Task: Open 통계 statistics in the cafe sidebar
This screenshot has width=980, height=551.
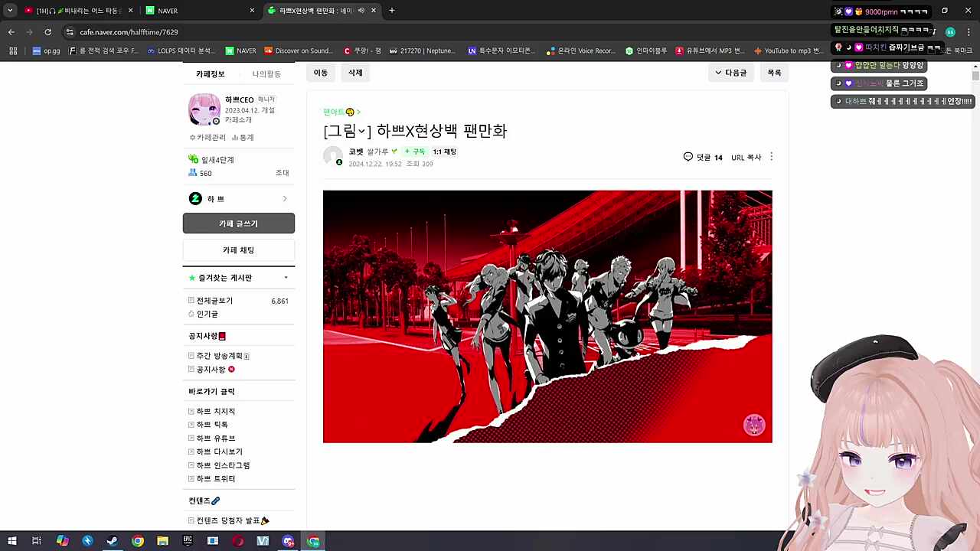Action: click(243, 138)
